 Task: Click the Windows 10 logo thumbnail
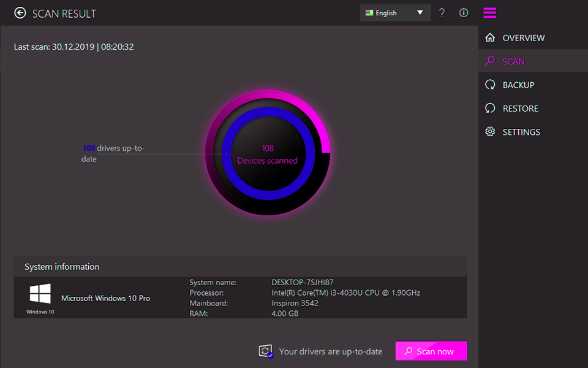[39, 294]
